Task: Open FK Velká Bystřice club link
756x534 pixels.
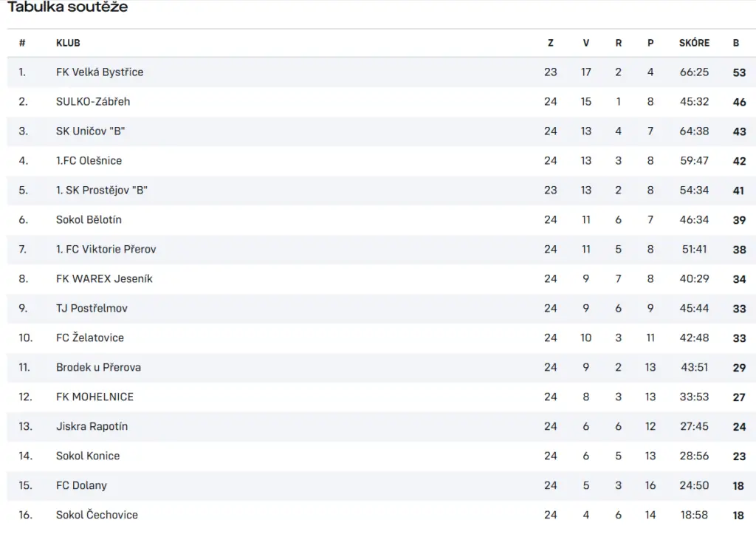Action: 100,72
